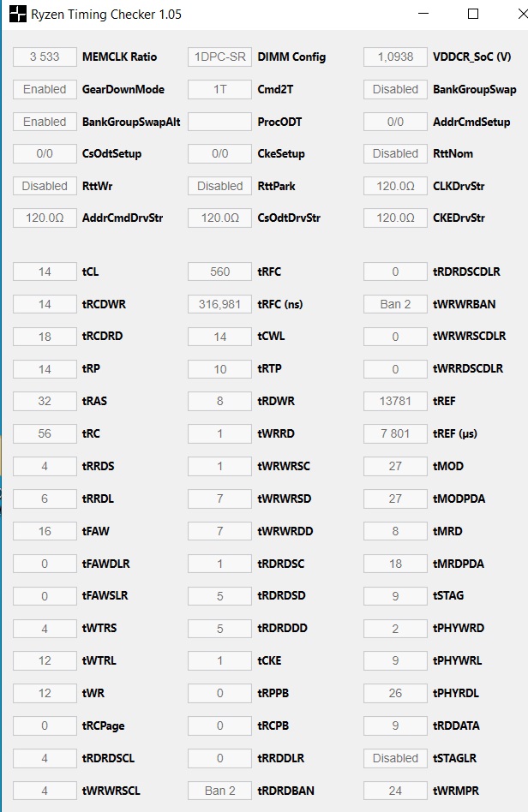This screenshot has width=528, height=812.
Task: Click the Ryzen Timing Checker title bar icon
Action: (x=17, y=14)
